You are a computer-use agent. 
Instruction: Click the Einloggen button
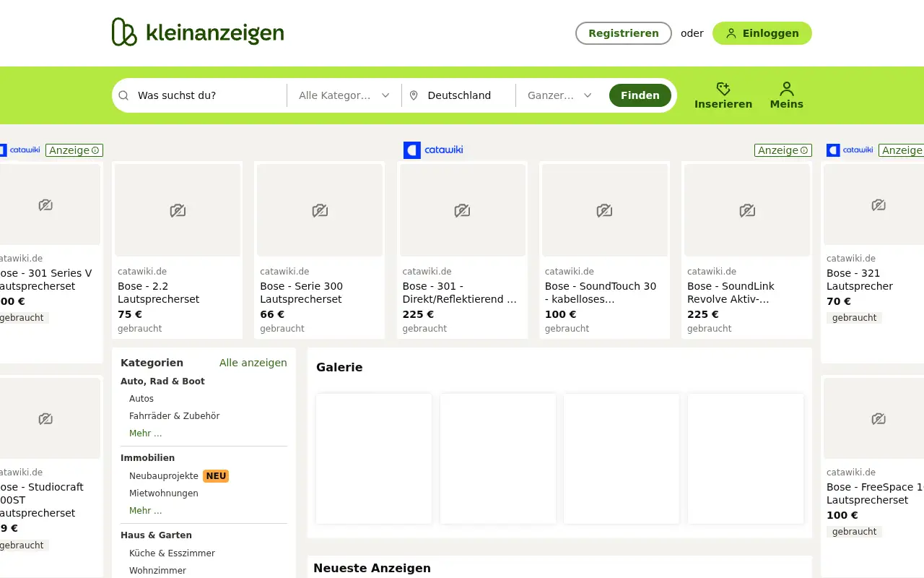coord(762,33)
